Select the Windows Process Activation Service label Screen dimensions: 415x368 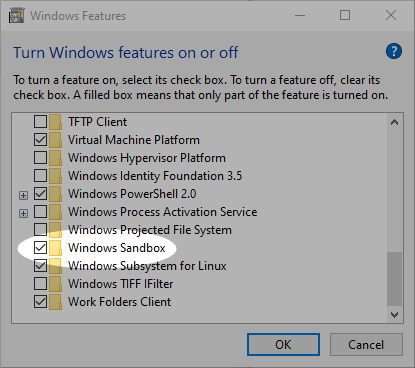coord(163,212)
